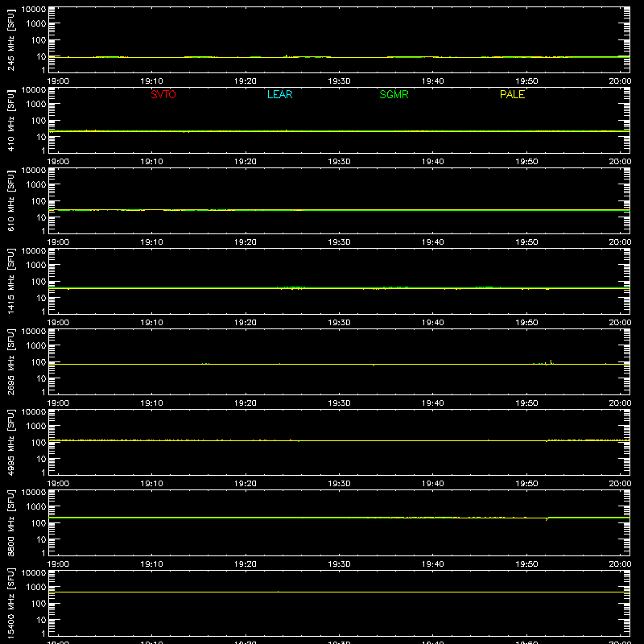
Task: Click 19:40 time label under 8800 MHz plot
Action: [432, 564]
